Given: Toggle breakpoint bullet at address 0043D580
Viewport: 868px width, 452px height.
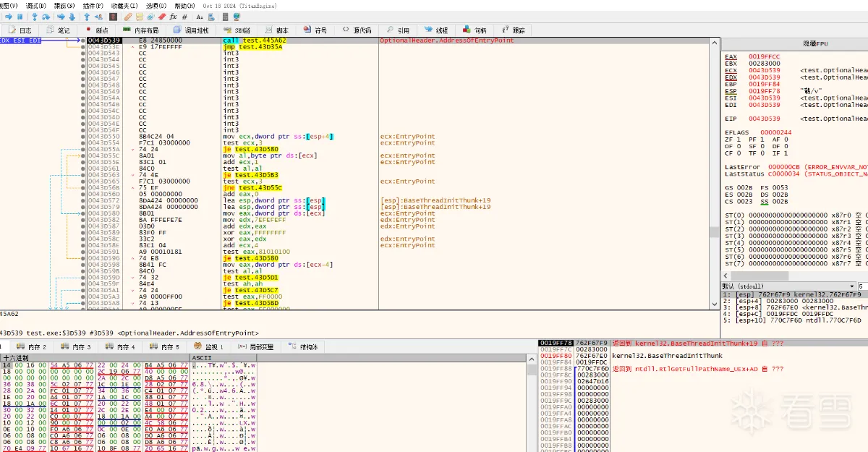Looking at the screenshot, I should click(x=83, y=213).
